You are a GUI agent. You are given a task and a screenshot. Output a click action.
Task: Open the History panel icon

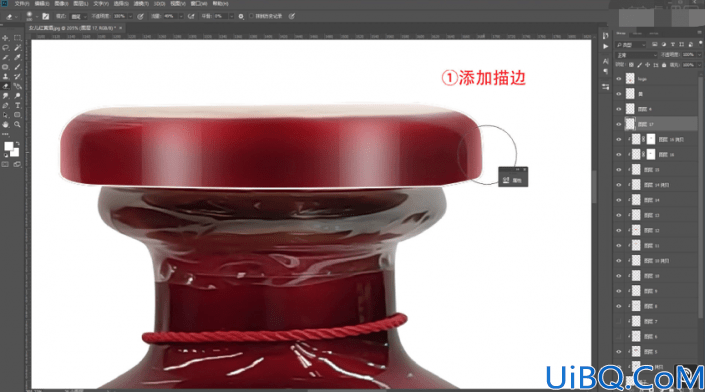click(605, 36)
